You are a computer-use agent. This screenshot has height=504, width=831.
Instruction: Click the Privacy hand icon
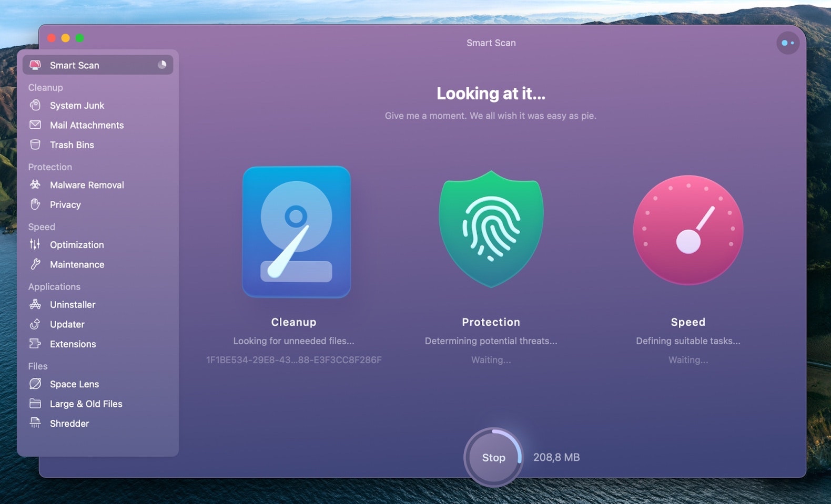35,204
